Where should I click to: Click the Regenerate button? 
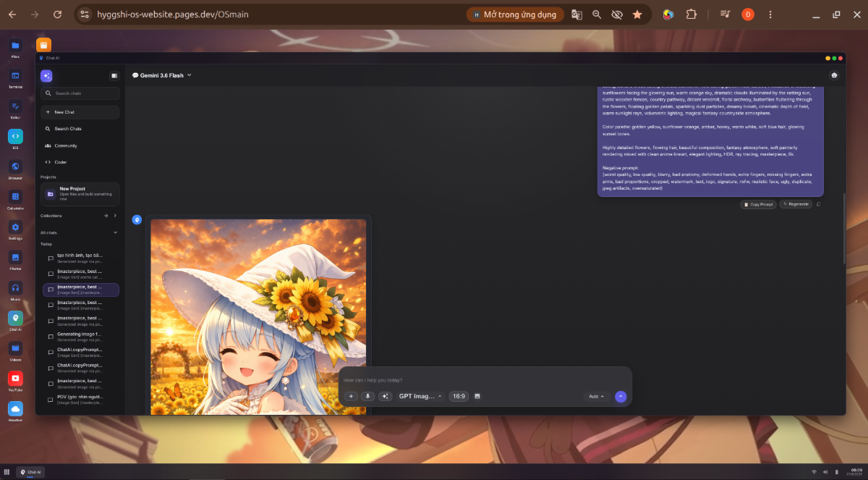pyautogui.click(x=796, y=204)
